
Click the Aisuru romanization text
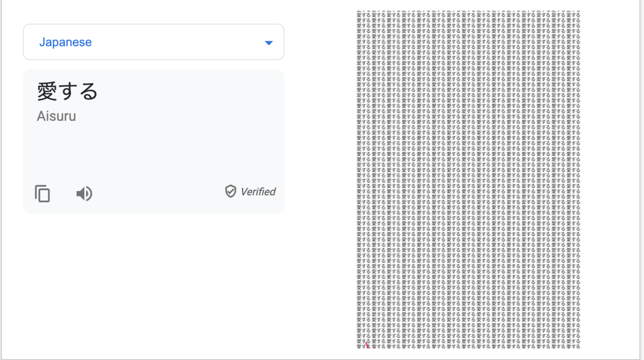click(x=56, y=116)
